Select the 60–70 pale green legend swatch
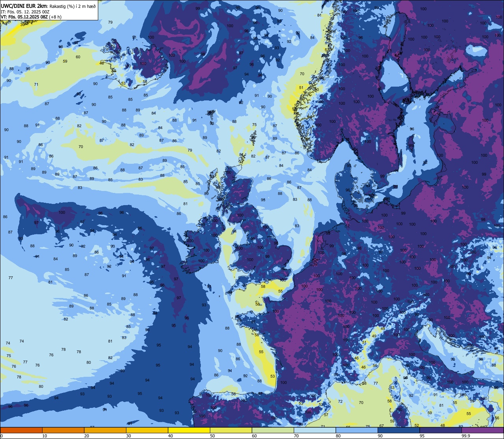Image resolution: width=504 pixels, height=439 pixels. (x=273, y=430)
